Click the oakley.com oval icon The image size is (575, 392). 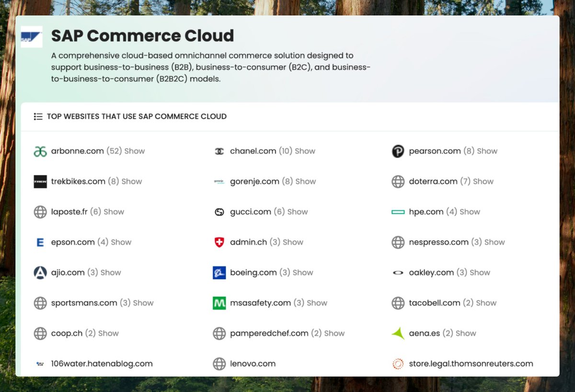(398, 273)
